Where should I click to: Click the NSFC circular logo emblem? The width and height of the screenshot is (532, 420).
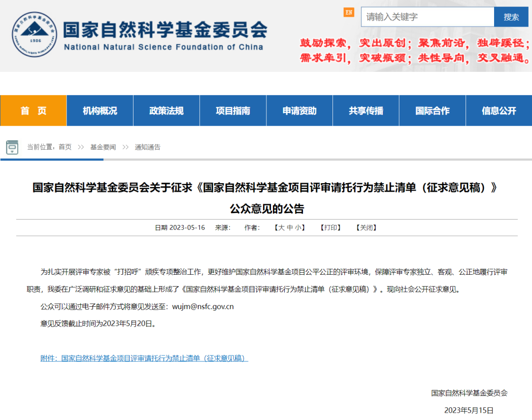click(34, 35)
